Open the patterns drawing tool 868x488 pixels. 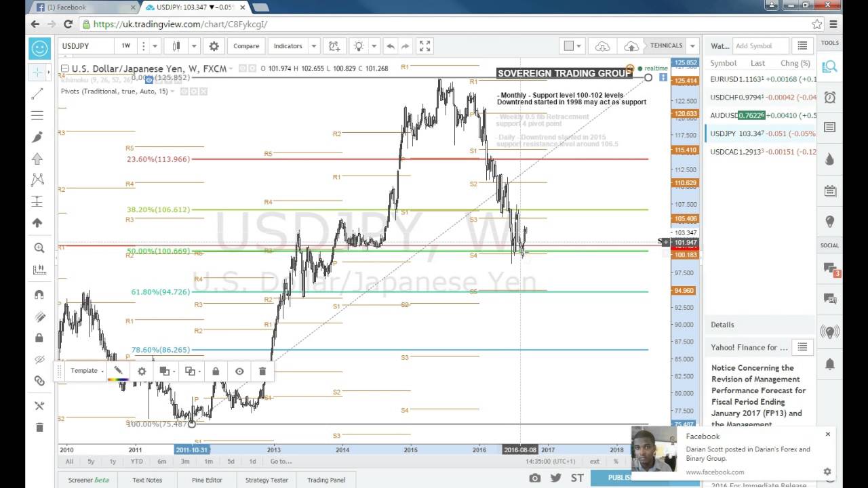coord(37,180)
